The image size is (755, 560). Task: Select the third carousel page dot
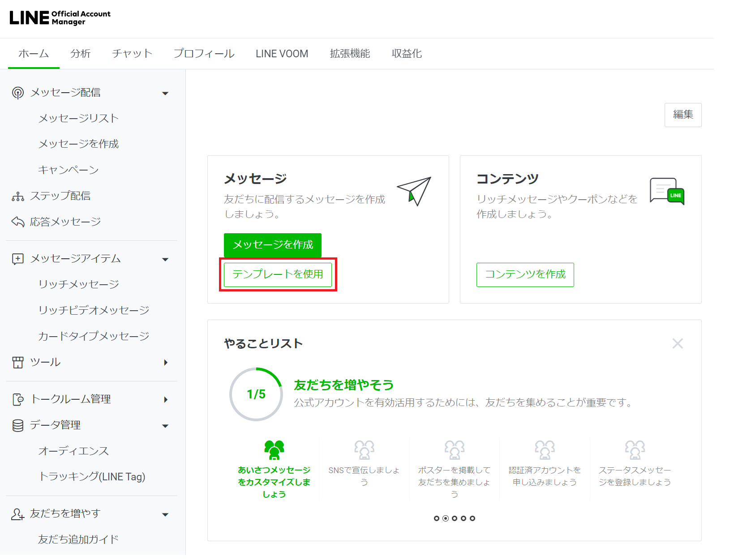[x=455, y=518]
